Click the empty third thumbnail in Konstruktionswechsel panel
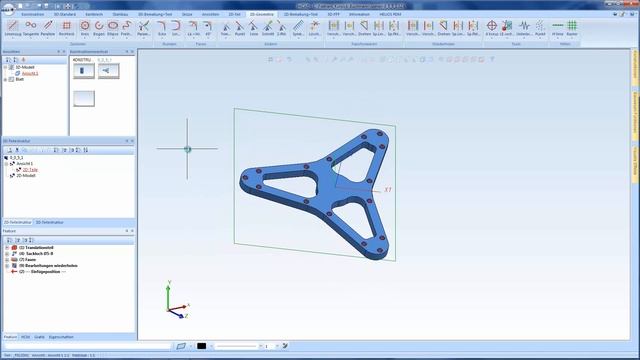 pos(84,98)
